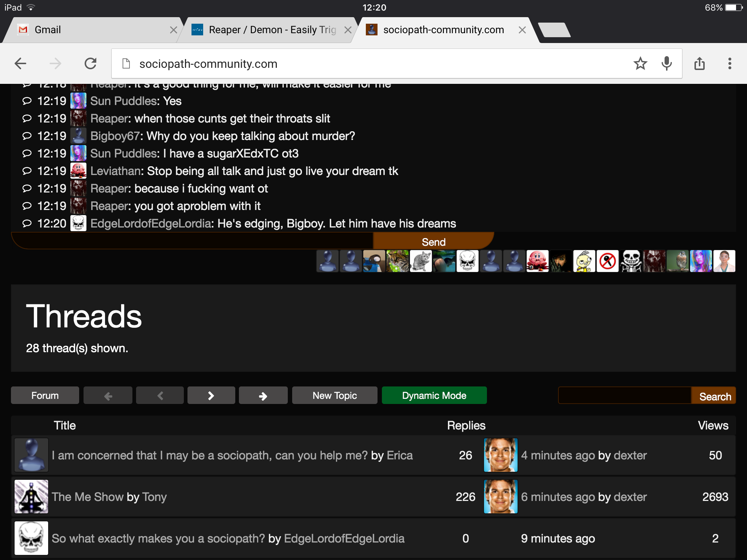Image resolution: width=747 pixels, height=560 pixels.
Task: Open '6 minutes ago' last post link
Action: pos(558,497)
